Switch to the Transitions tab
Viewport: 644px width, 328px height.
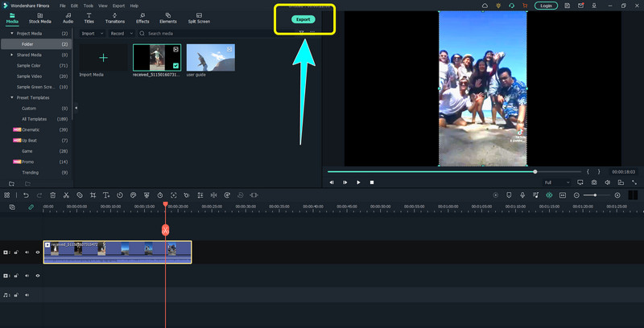click(x=115, y=18)
